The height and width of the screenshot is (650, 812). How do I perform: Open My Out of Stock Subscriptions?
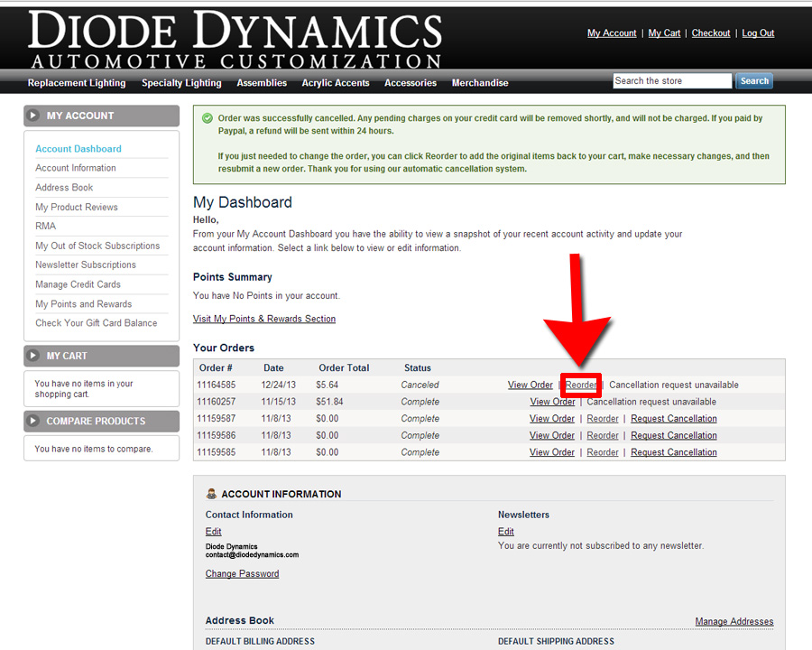point(97,246)
